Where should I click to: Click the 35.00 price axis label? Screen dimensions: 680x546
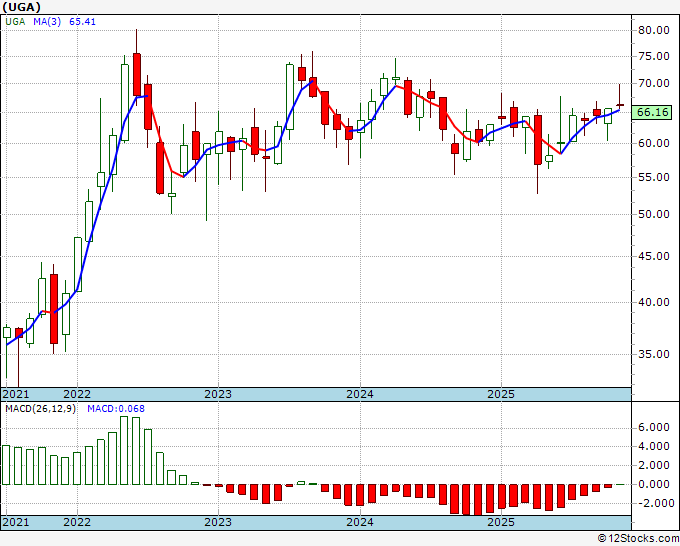click(x=653, y=354)
